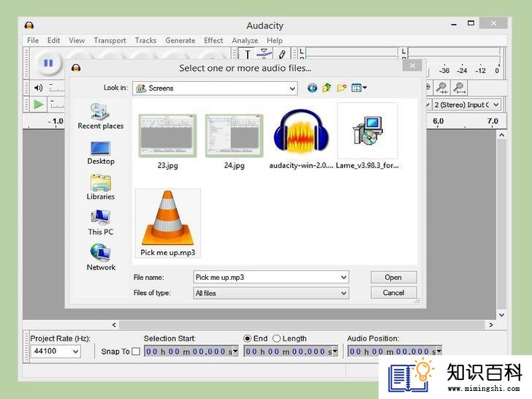Viewport: 532px width, 399px height.
Task: Go to Desktop in sidebar
Action: click(x=101, y=153)
